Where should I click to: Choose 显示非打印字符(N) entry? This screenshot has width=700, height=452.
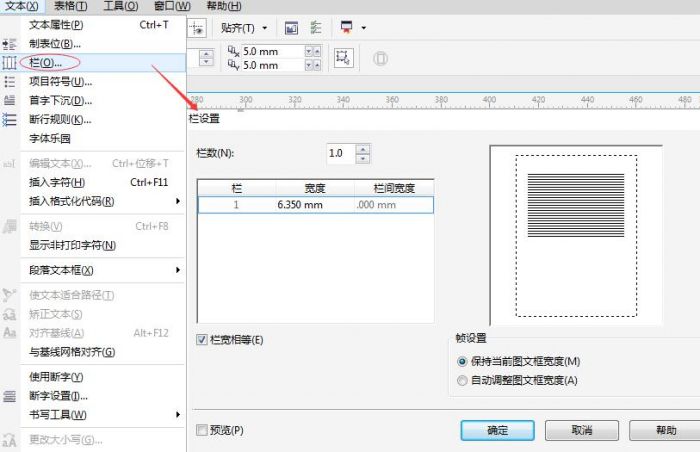click(x=103, y=245)
